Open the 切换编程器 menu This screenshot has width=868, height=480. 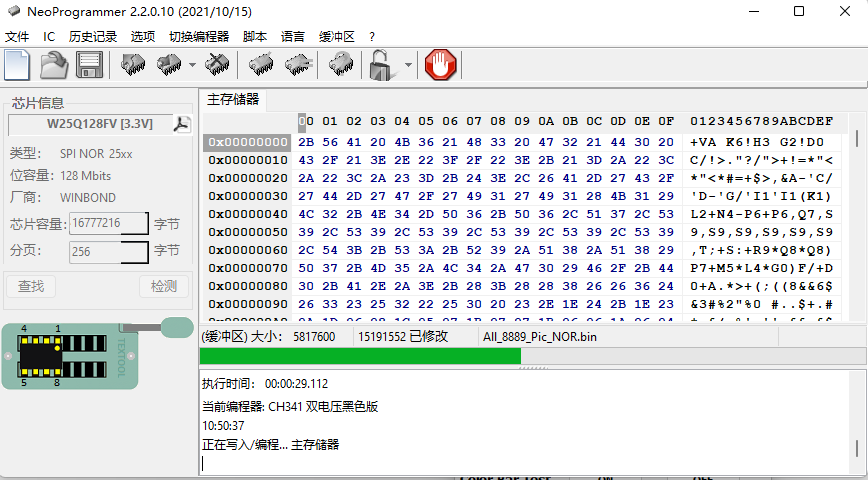pyautogui.click(x=198, y=36)
